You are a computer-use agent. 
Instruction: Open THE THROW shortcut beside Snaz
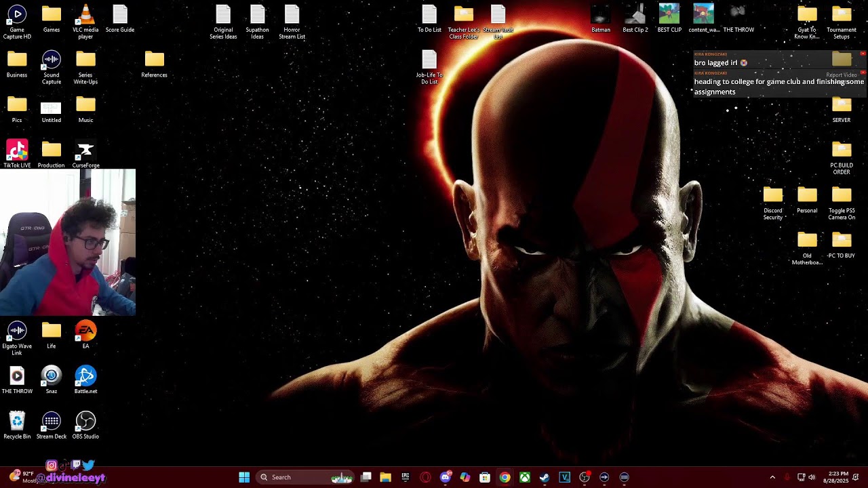point(17,380)
